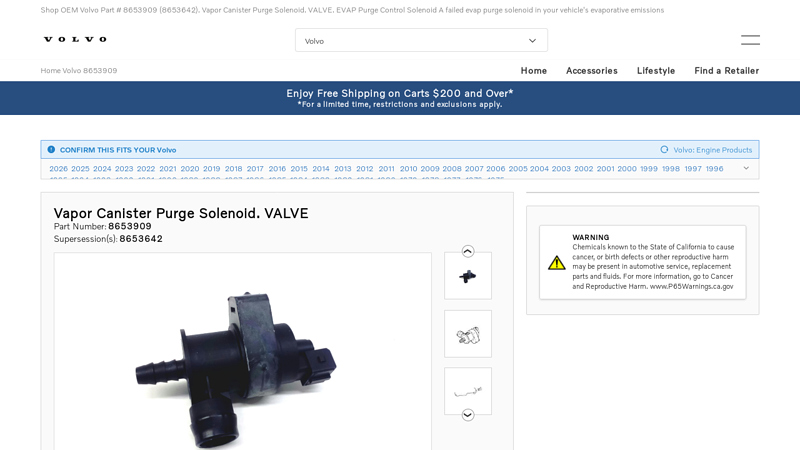Viewport: 800px width, 450px height.
Task: Click the thumbnail scroll-up arrow
Action: (x=468, y=251)
